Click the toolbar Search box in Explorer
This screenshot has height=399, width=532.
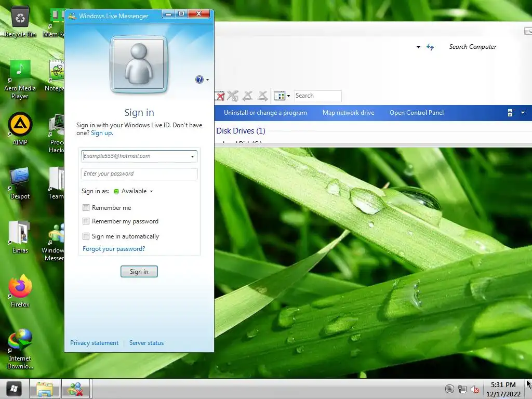[x=317, y=96]
